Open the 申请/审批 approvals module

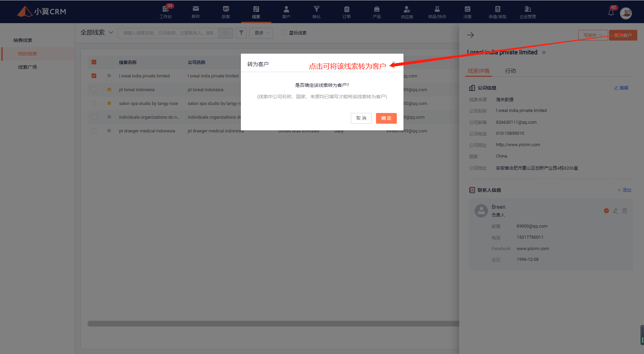click(x=497, y=12)
